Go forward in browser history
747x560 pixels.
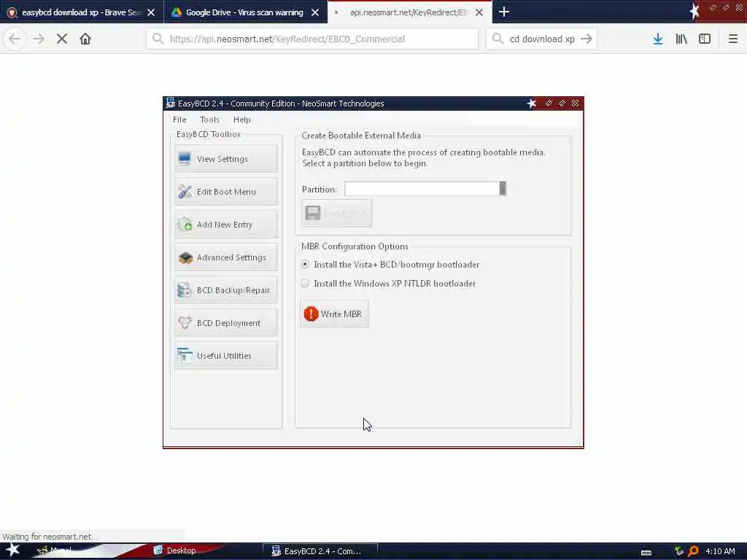[x=39, y=39]
